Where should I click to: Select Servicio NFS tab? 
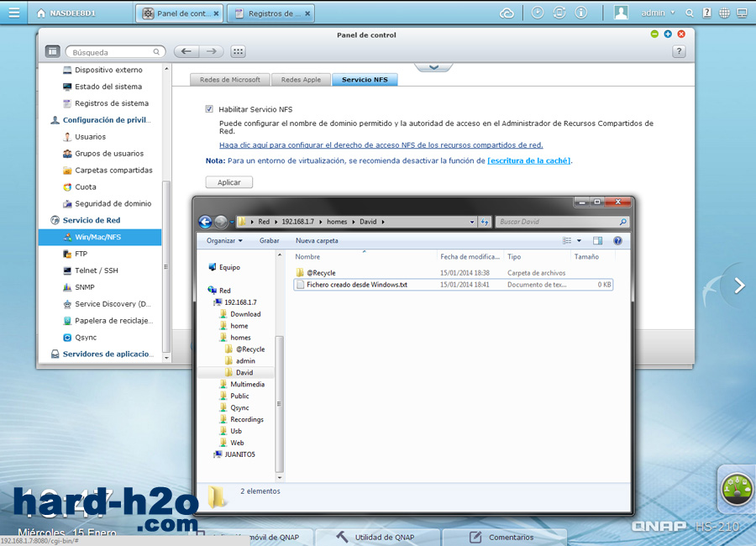coord(365,80)
